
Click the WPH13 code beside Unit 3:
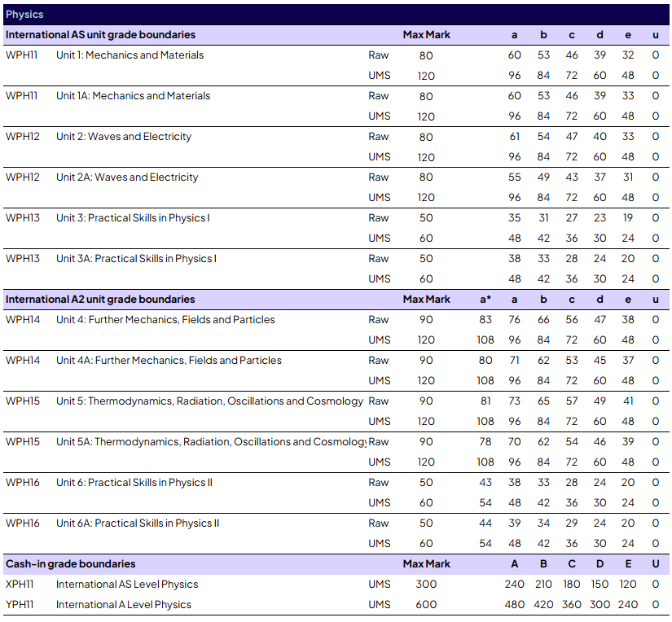tap(22, 218)
